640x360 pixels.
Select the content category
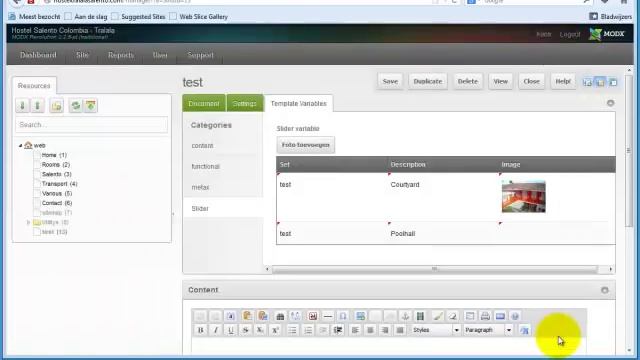[x=202, y=146]
